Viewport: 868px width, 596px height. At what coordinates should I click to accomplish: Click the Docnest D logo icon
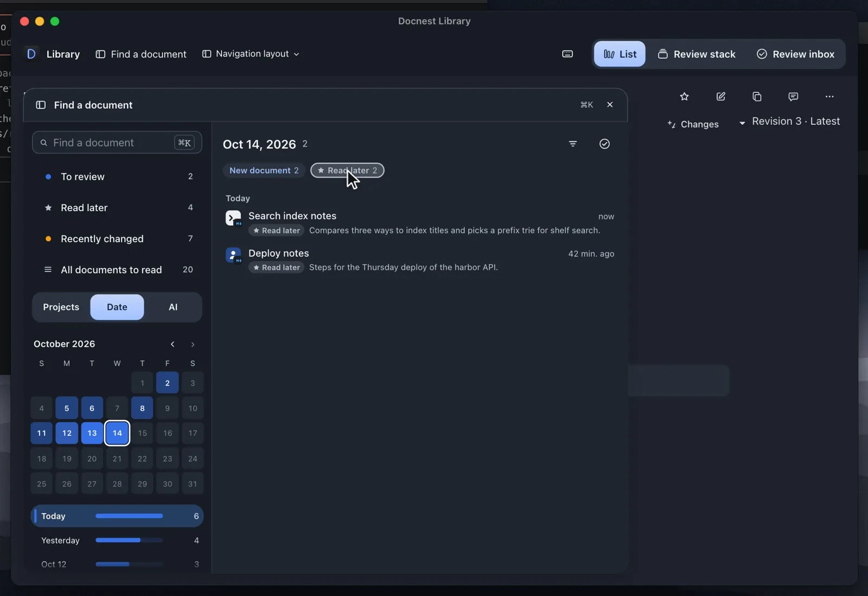point(31,54)
